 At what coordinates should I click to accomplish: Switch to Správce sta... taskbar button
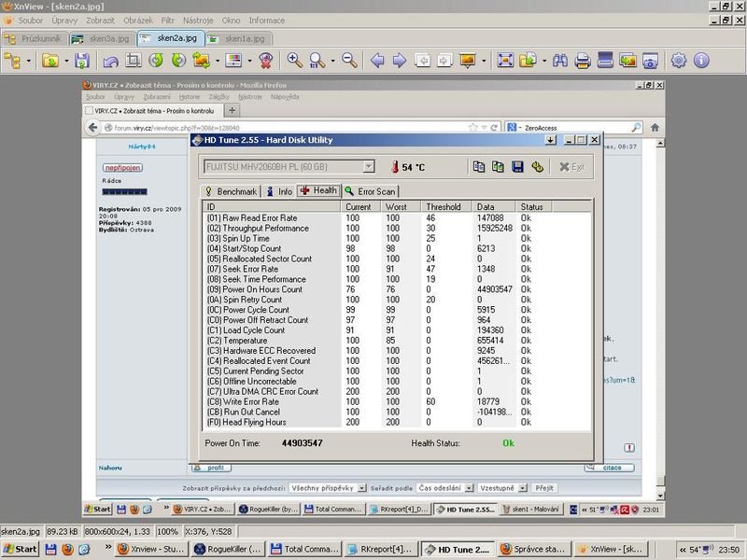[x=533, y=549]
